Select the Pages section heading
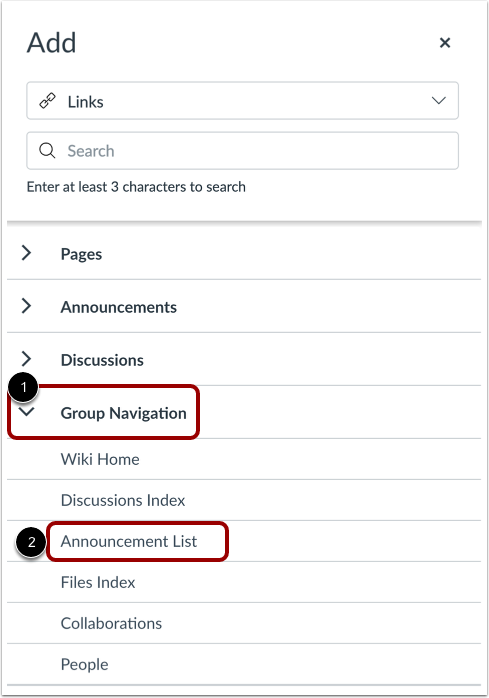The width and height of the screenshot is (489, 698). tap(82, 254)
